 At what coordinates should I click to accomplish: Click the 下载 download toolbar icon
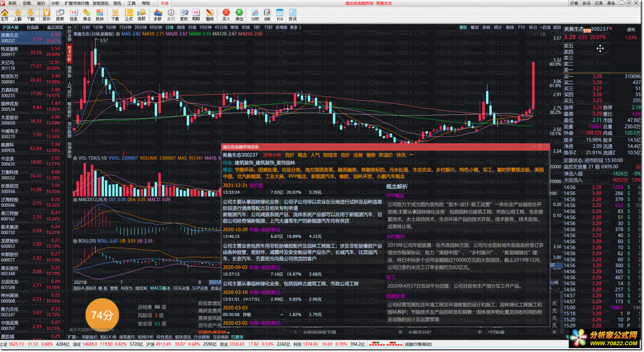(115, 15)
